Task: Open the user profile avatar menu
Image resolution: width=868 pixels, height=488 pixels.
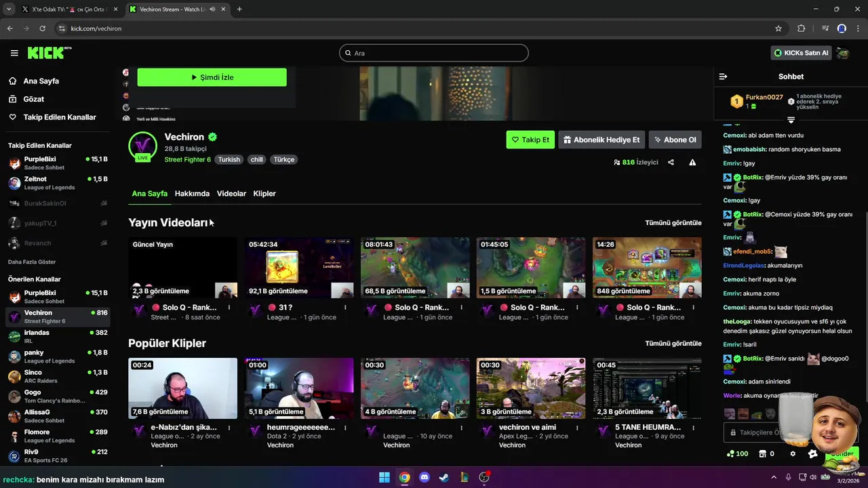Action: click(x=843, y=53)
